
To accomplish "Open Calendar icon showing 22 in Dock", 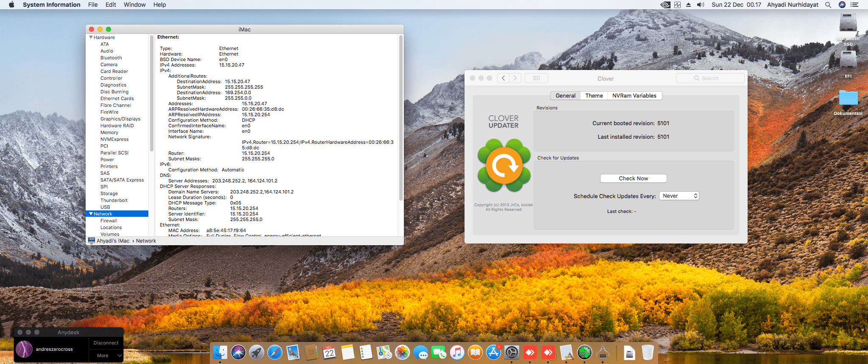I will point(329,352).
